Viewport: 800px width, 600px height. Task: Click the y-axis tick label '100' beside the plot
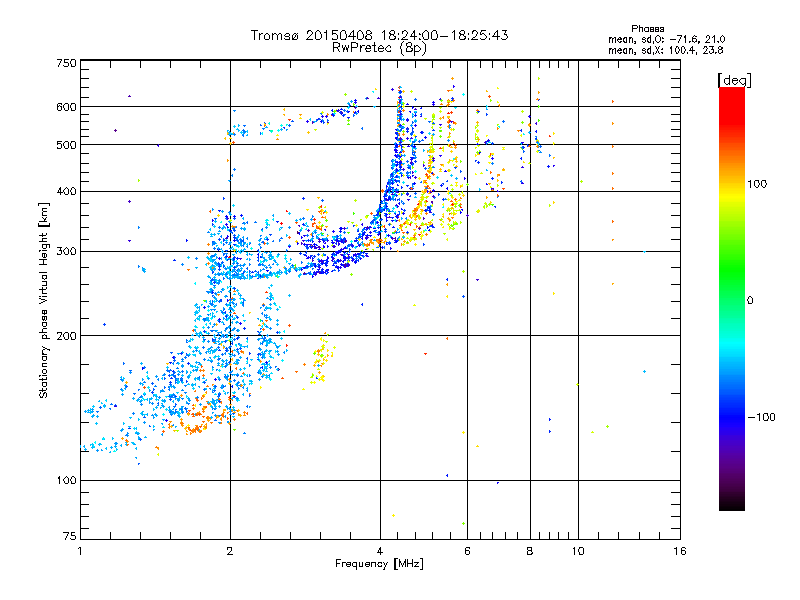tap(66, 480)
